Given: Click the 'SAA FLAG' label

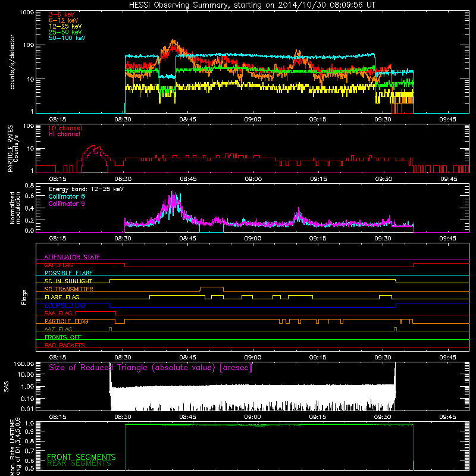Looking at the screenshot, I should [x=58, y=313].
